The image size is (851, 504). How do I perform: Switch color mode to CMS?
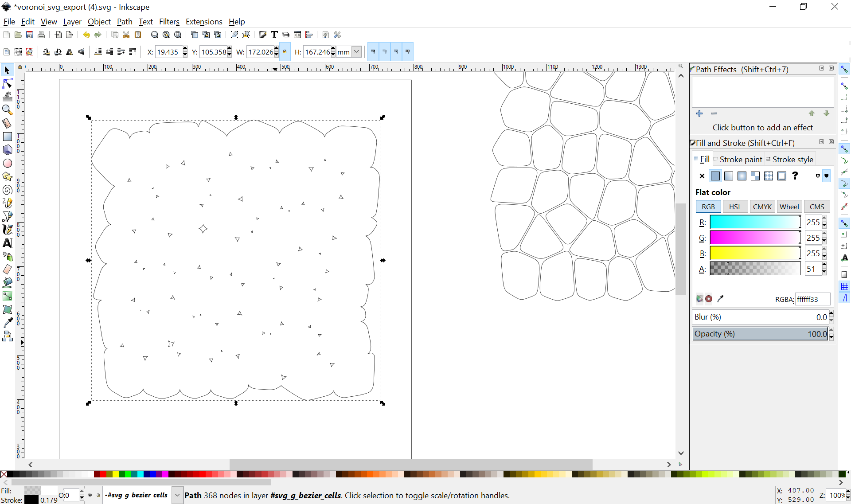click(x=817, y=207)
